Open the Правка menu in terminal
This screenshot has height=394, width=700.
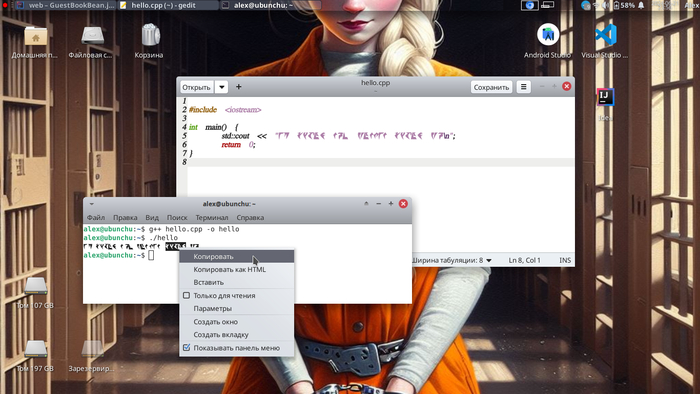point(125,218)
